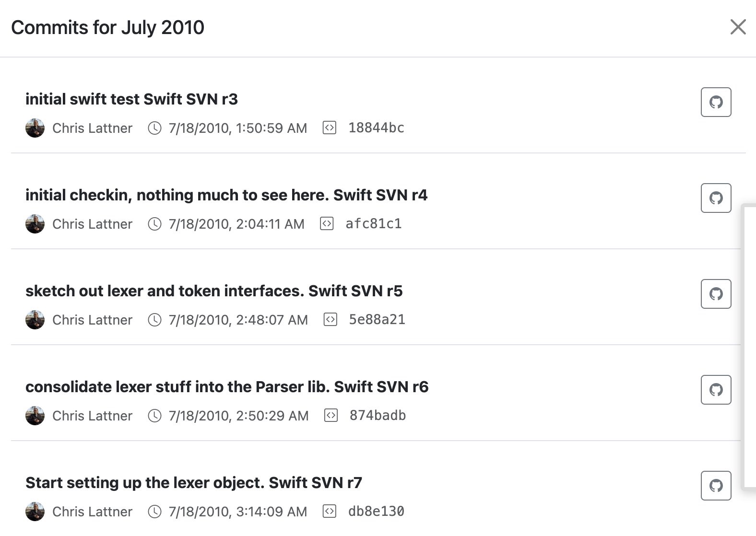This screenshot has width=756, height=536.
Task: Click commit hash 18844bc
Action: (376, 128)
